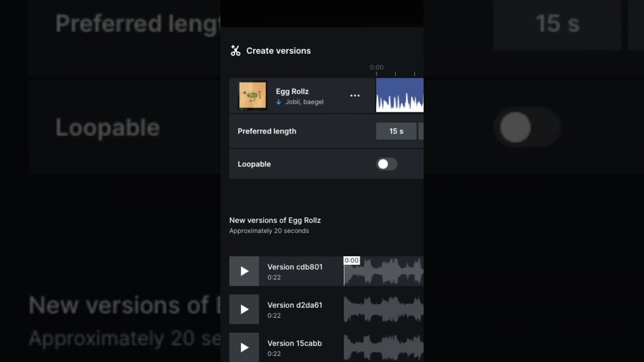Click the waveform of Version d2da61
The height and width of the screenshot is (362, 644).
(384, 310)
